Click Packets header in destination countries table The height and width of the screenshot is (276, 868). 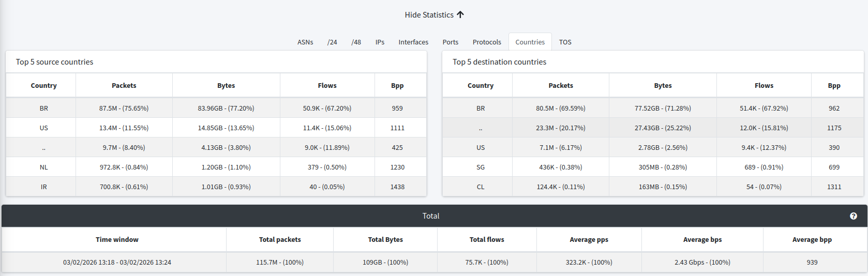coord(561,85)
